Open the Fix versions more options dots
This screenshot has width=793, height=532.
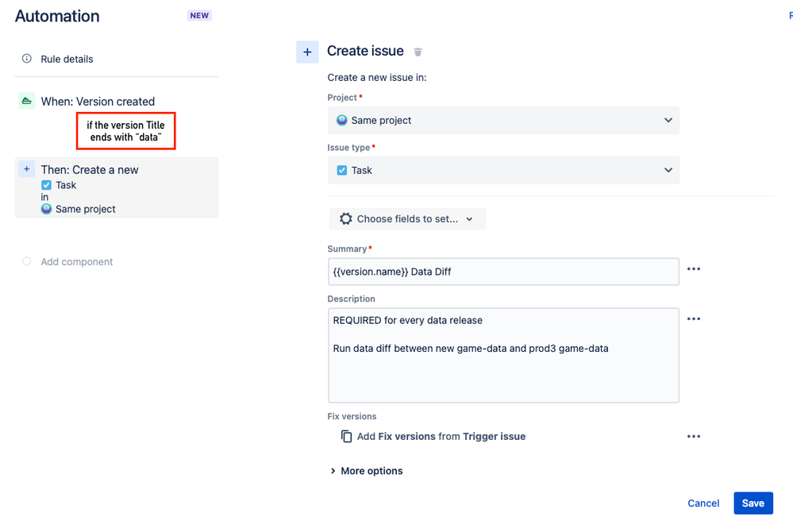[694, 437]
